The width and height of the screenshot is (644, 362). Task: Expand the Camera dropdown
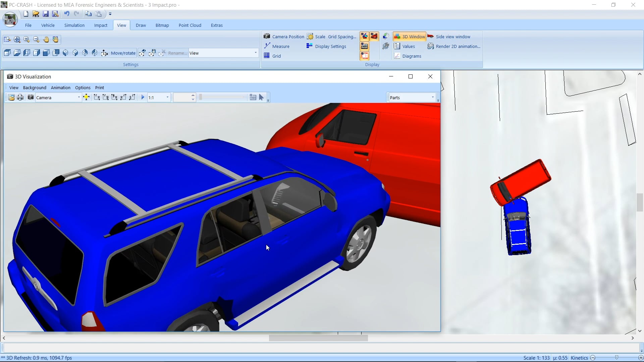pyautogui.click(x=79, y=98)
